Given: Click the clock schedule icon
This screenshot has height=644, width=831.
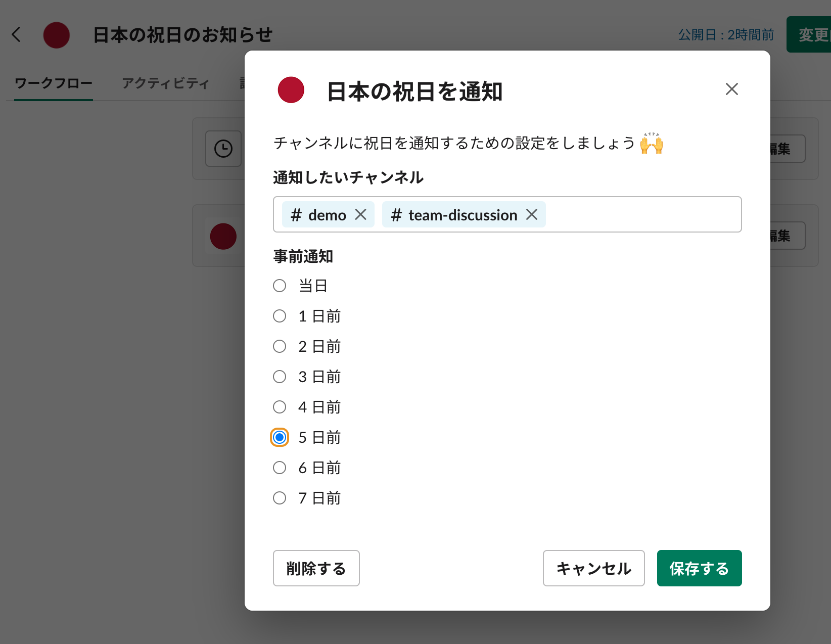Looking at the screenshot, I should pos(223,149).
